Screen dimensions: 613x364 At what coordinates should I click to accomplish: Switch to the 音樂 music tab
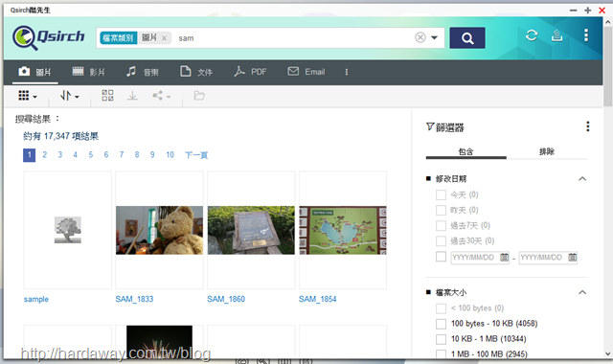(x=143, y=72)
